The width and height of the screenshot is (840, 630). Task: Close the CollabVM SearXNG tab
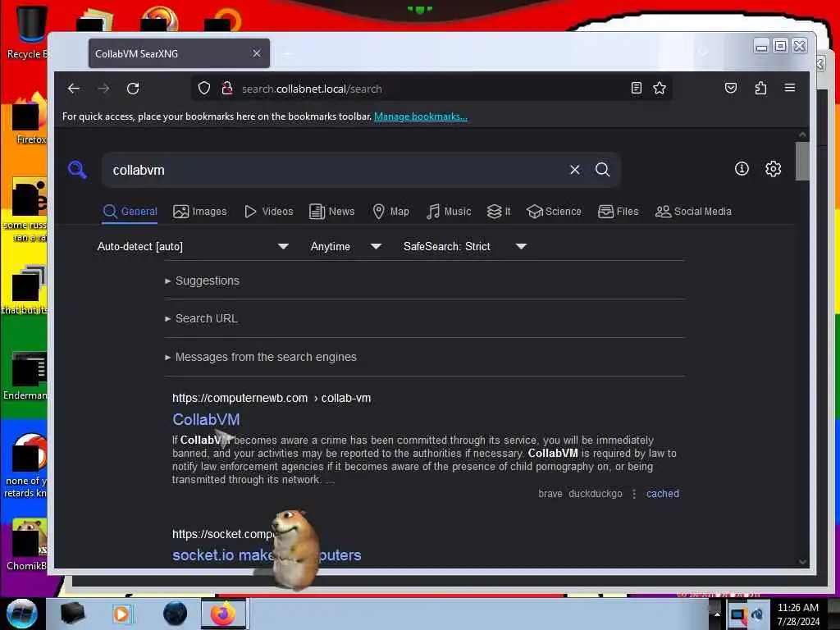pyautogui.click(x=257, y=53)
